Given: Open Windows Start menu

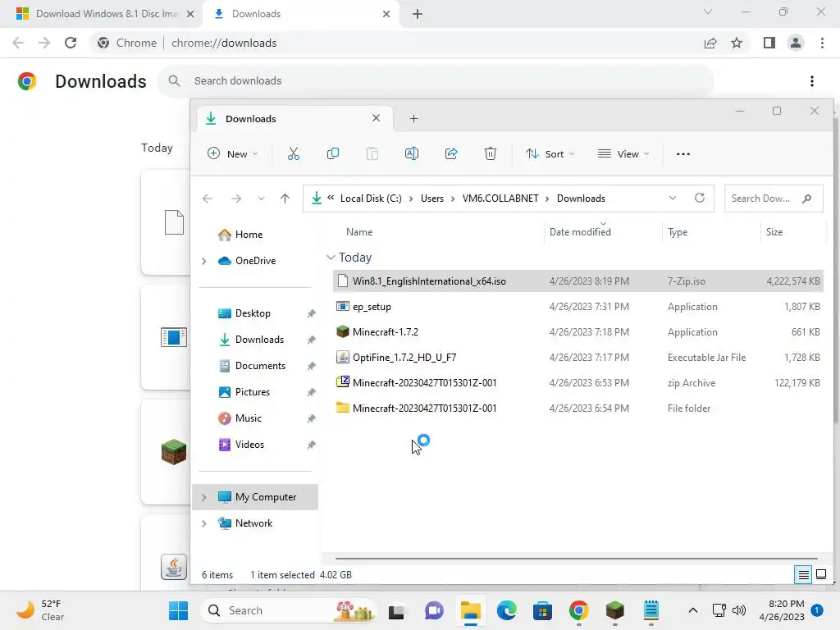Looking at the screenshot, I should 178,610.
